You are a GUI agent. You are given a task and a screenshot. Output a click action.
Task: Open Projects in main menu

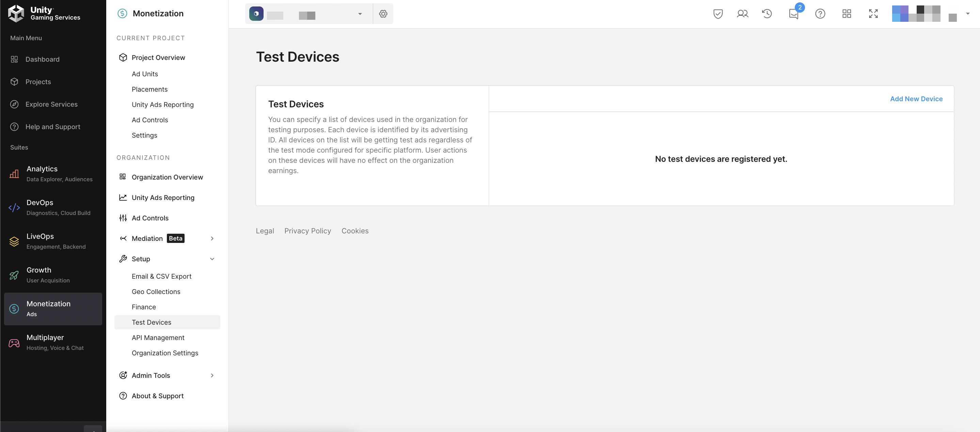pos(38,82)
